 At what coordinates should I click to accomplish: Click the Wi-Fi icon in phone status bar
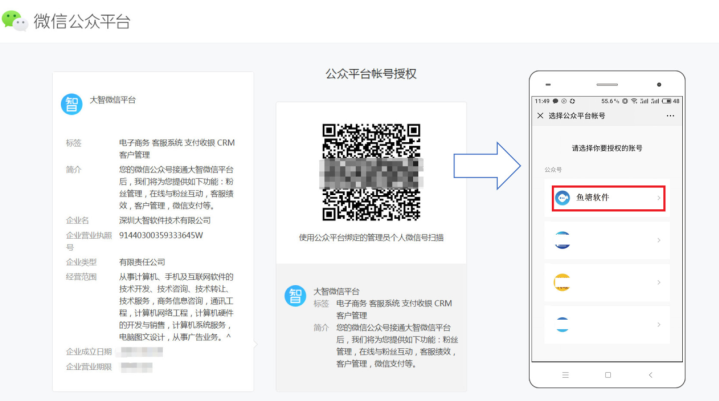(x=634, y=101)
